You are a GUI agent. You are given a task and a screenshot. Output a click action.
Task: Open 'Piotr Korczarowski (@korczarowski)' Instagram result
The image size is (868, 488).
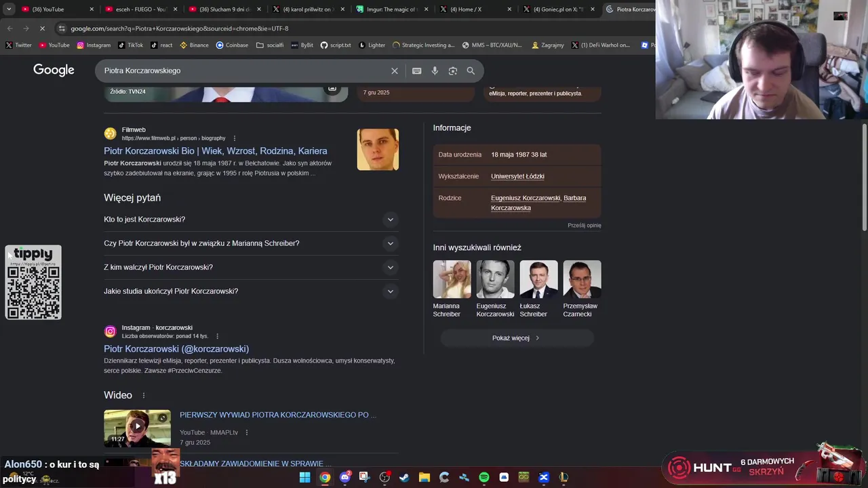coord(176,349)
